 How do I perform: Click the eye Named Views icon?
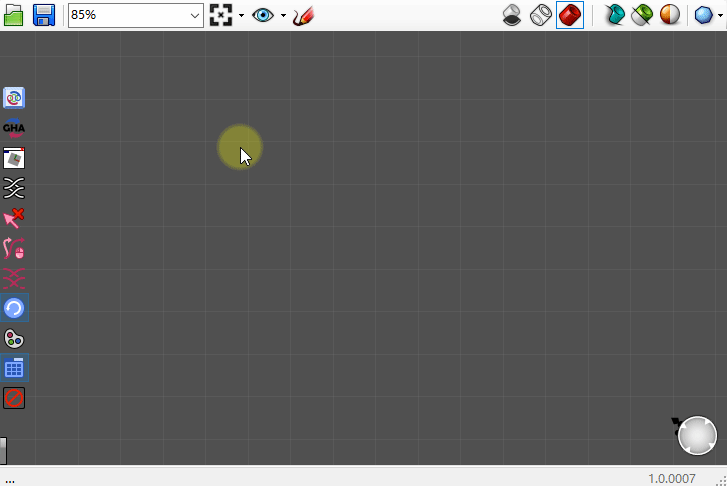(x=263, y=15)
